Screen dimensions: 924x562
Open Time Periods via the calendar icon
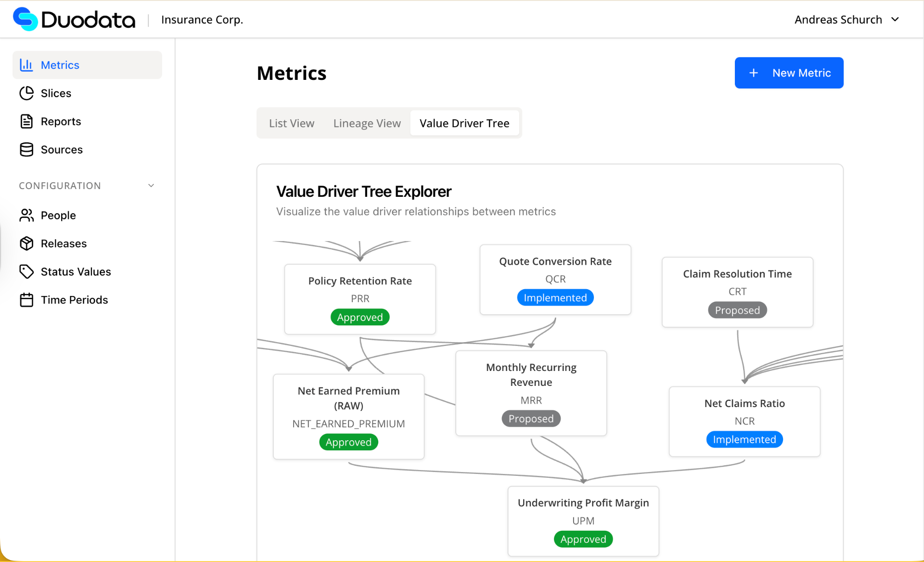[x=26, y=299]
